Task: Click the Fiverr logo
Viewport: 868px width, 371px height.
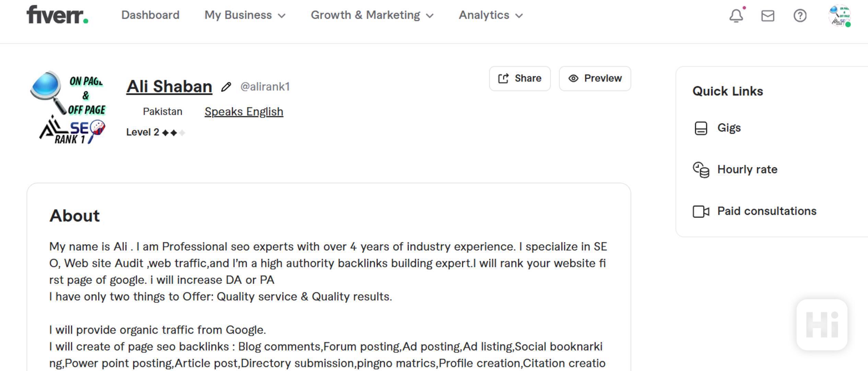Action: [57, 15]
